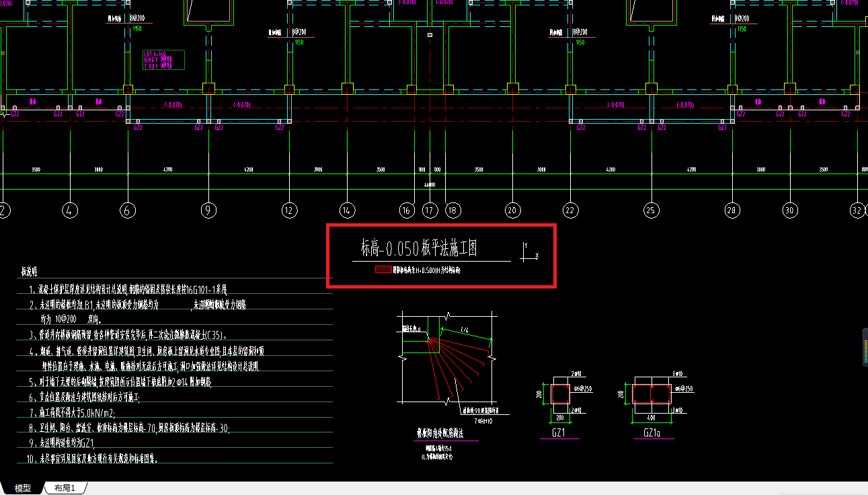This screenshot has height=495, width=868.
Task: Select note 8 about 卫生间、阳台 elevations
Action: coord(130,428)
